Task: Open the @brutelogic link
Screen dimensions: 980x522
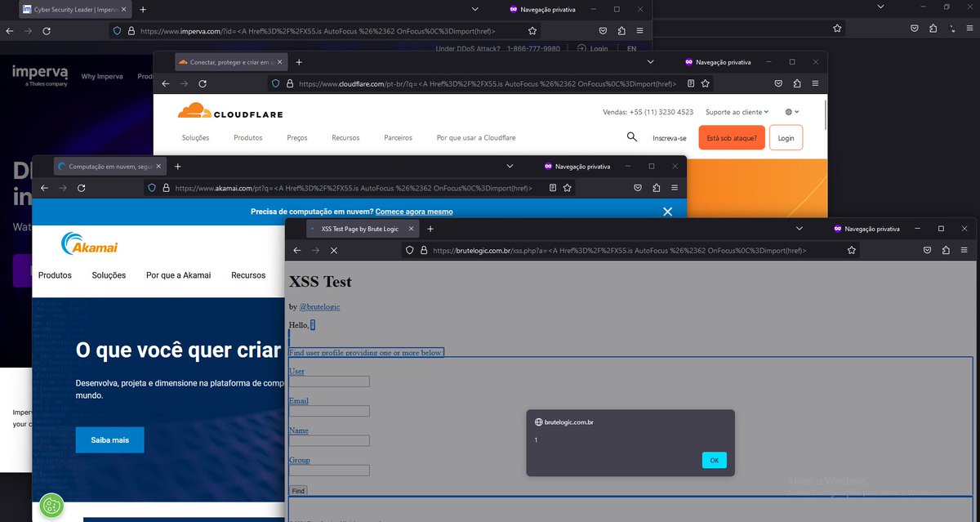Action: [x=319, y=306]
